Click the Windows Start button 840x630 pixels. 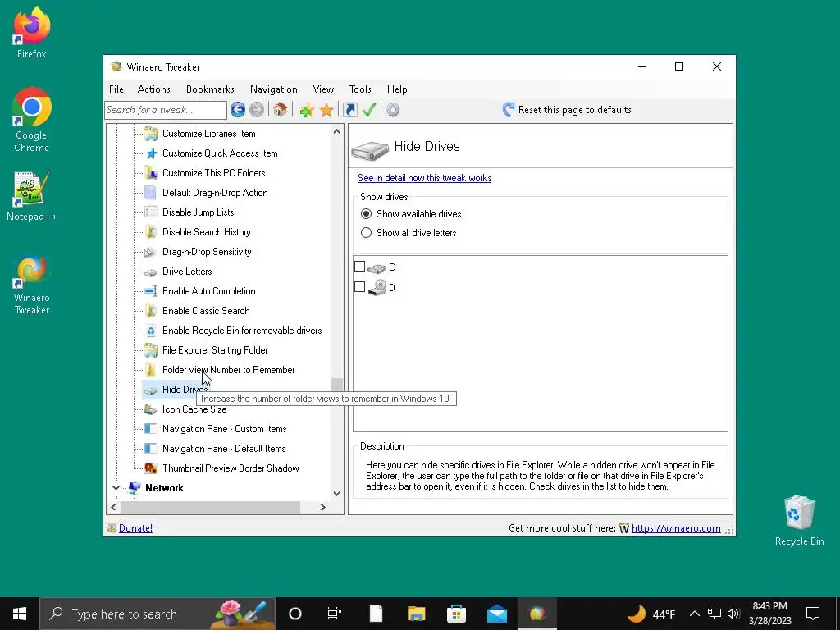pyautogui.click(x=20, y=614)
